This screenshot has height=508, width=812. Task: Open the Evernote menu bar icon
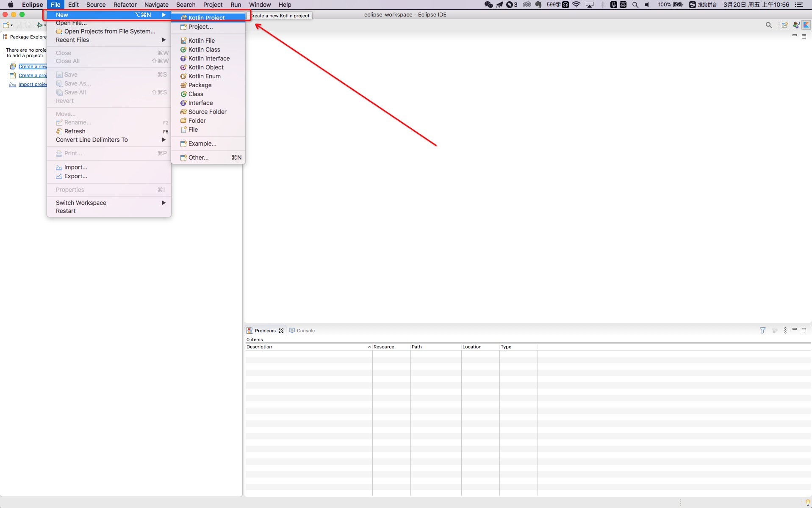pyautogui.click(x=538, y=5)
